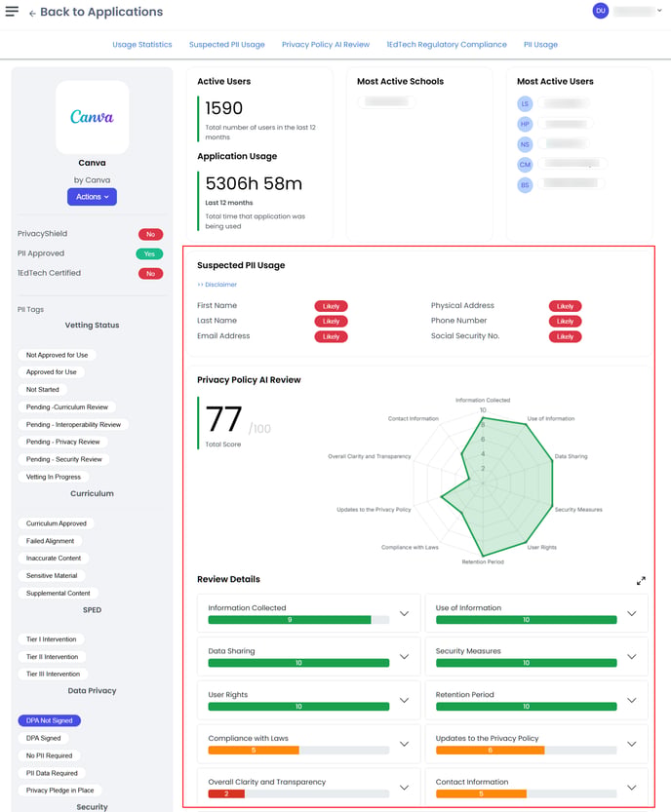Switch to the Usage Statistics tab
The image size is (671, 812).
(142, 45)
